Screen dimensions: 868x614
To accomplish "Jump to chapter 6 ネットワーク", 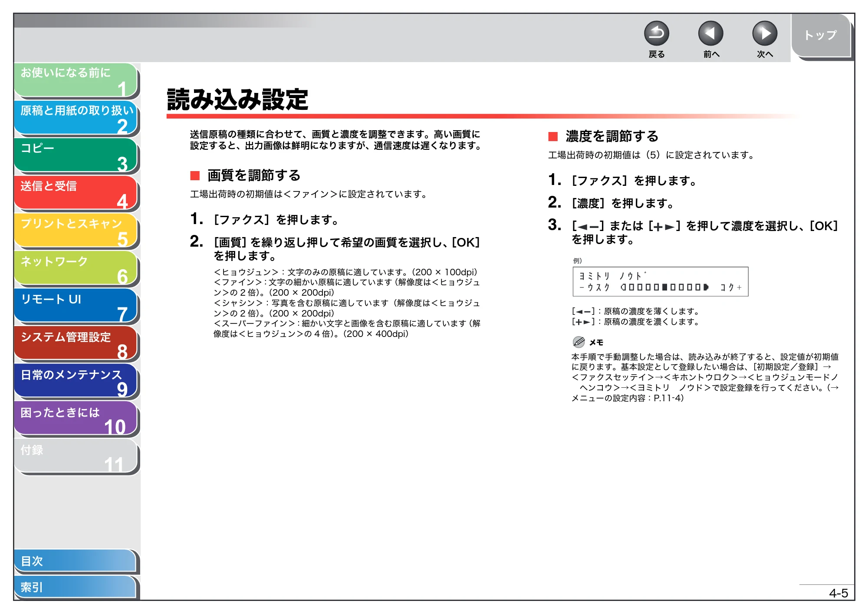I will tap(76, 269).
